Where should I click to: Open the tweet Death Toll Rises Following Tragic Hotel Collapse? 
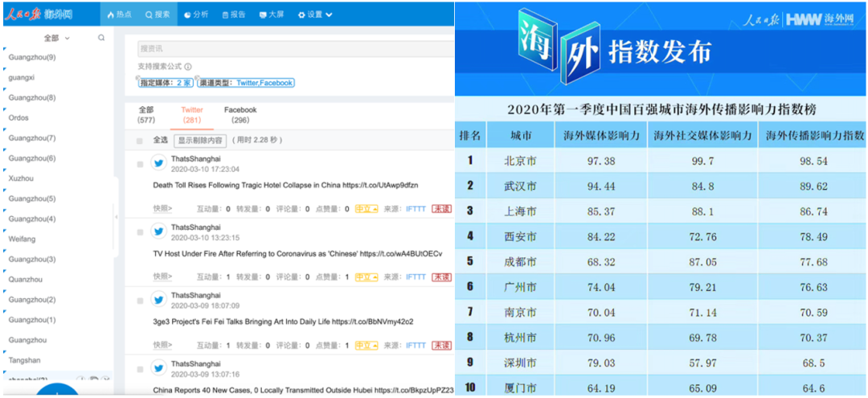(285, 186)
